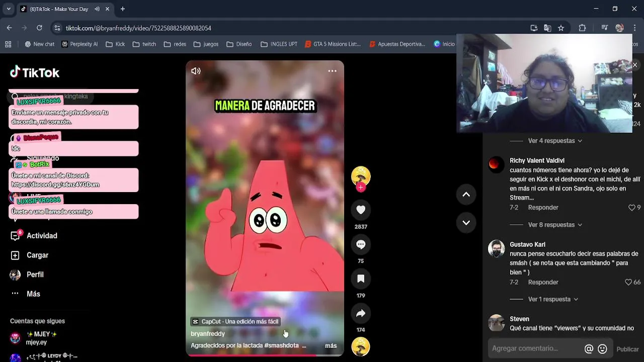Go to the next video with down arrow

click(x=466, y=223)
